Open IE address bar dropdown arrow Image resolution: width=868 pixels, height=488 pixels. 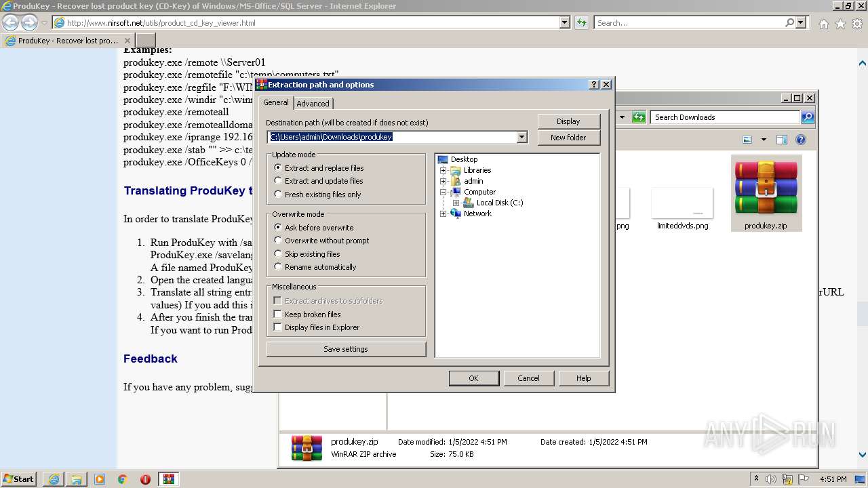click(565, 22)
